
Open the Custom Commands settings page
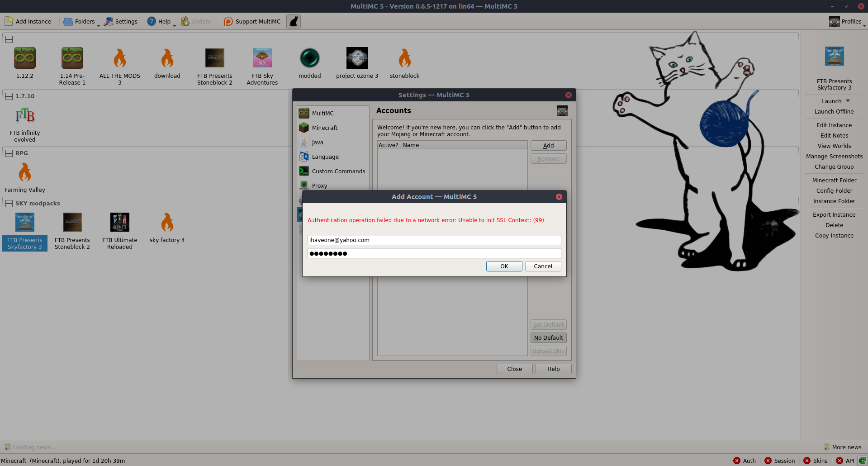pos(332,171)
